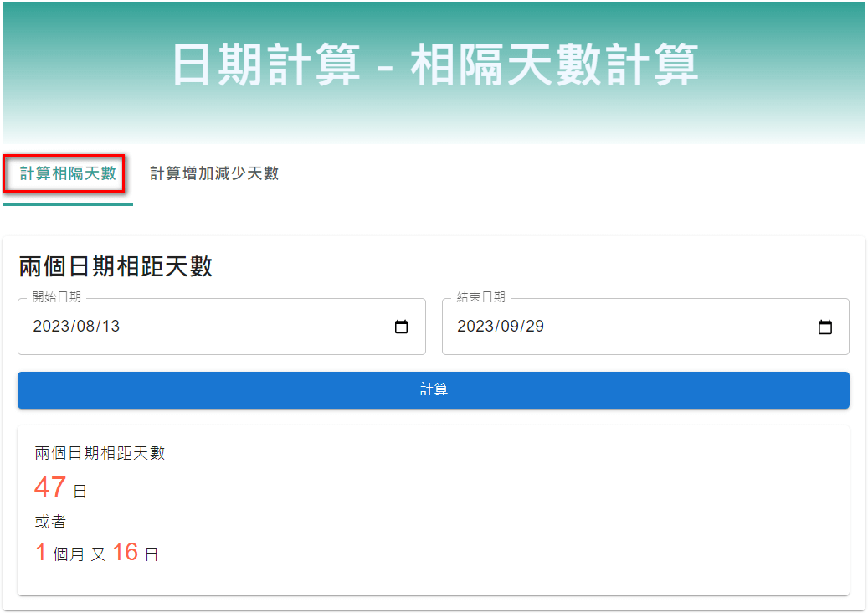Switch to the 計算增加減少天數 tab
This screenshot has height=613, width=868.
click(213, 173)
